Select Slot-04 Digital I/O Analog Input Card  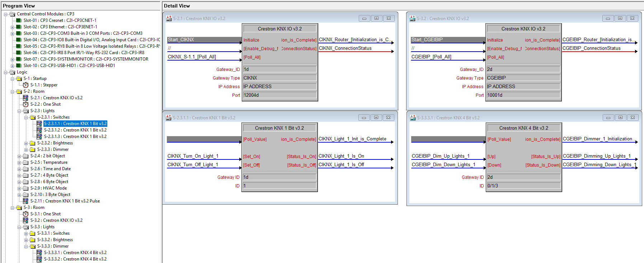pos(92,40)
